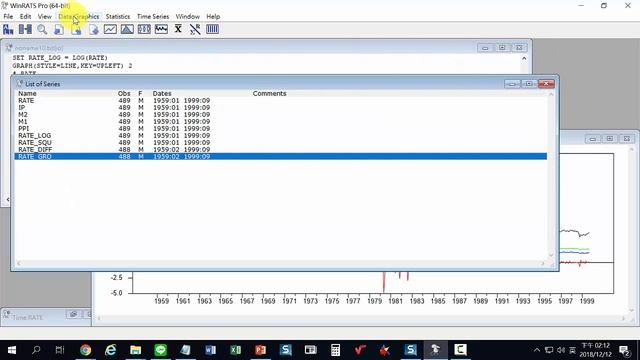Open the Help menu
Screen dimensions: 640x360
213,17
